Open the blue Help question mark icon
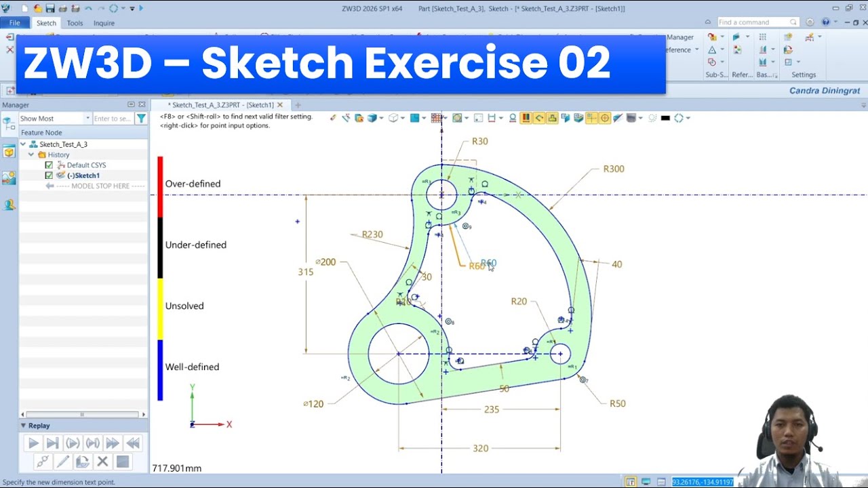This screenshot has width=868, height=488. [825, 22]
